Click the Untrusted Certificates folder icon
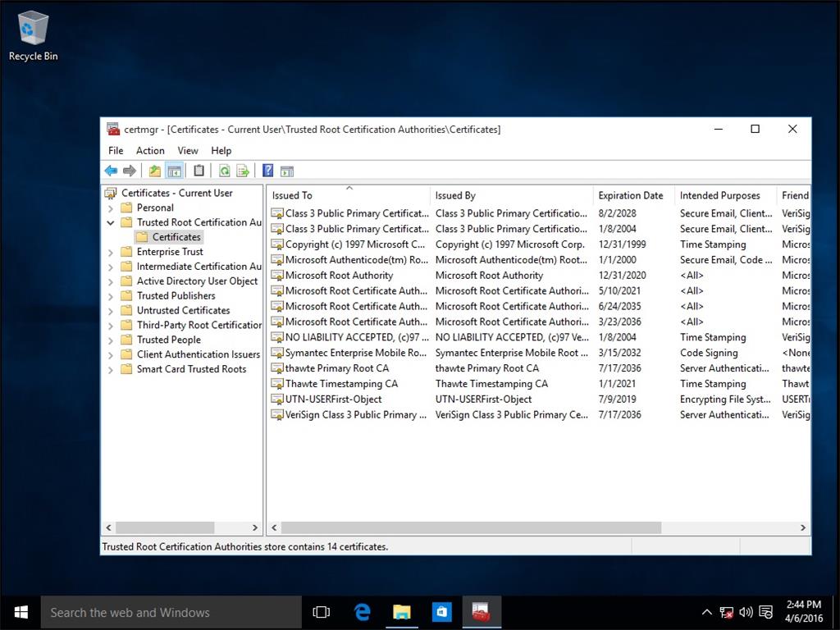 (x=126, y=310)
